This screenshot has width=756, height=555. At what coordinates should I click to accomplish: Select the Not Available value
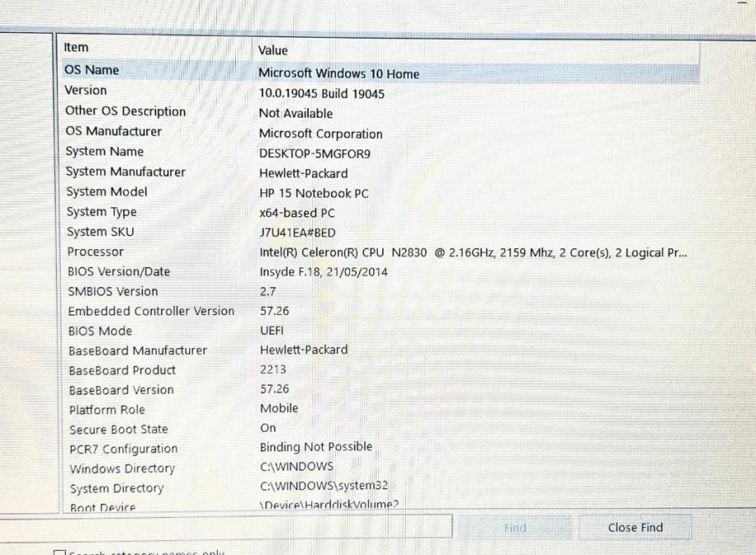[296, 113]
